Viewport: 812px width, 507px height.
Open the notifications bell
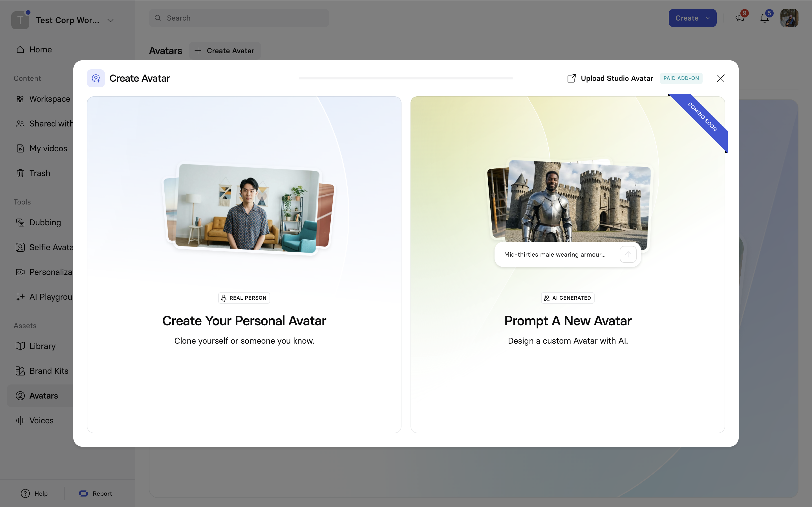point(764,18)
